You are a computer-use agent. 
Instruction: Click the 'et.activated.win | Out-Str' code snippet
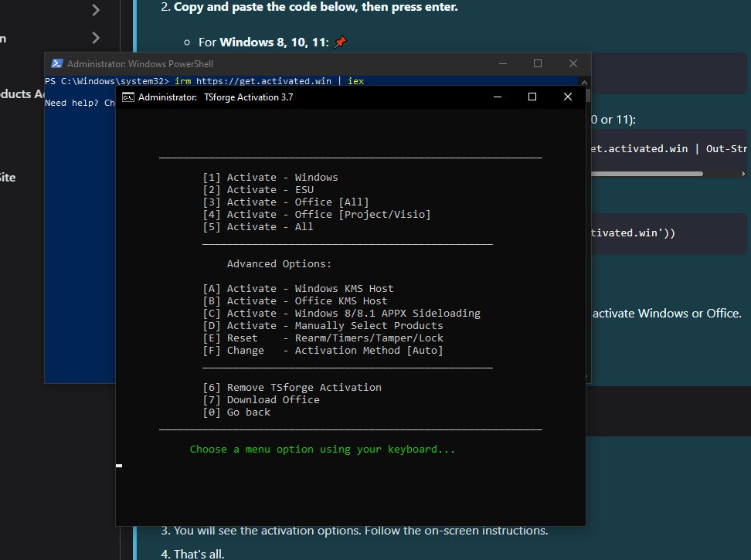[668, 149]
